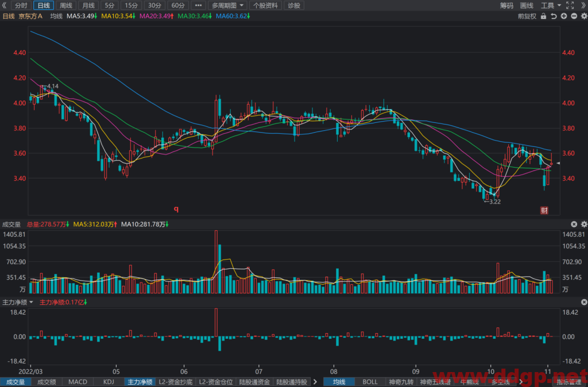This screenshot has width=588, height=387.
Task: Click the lock icon beside 前复权
Action: (x=543, y=16)
